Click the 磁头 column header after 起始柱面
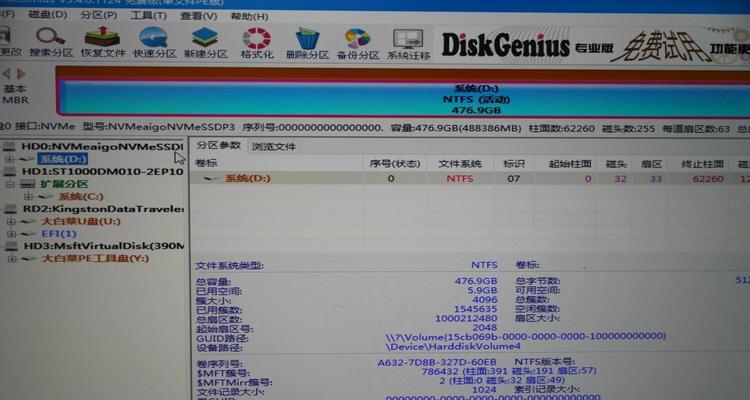This screenshot has width=750, height=400. 616,164
